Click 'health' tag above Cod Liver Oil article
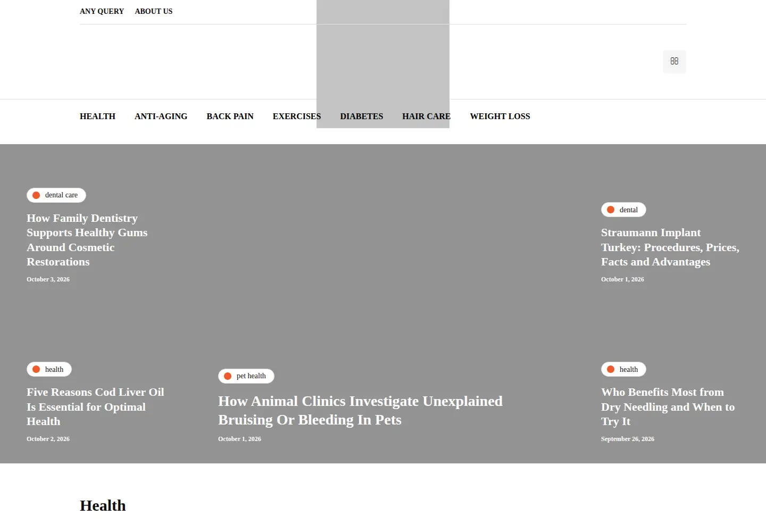Screen dimensions: 766x532 (x=49, y=369)
